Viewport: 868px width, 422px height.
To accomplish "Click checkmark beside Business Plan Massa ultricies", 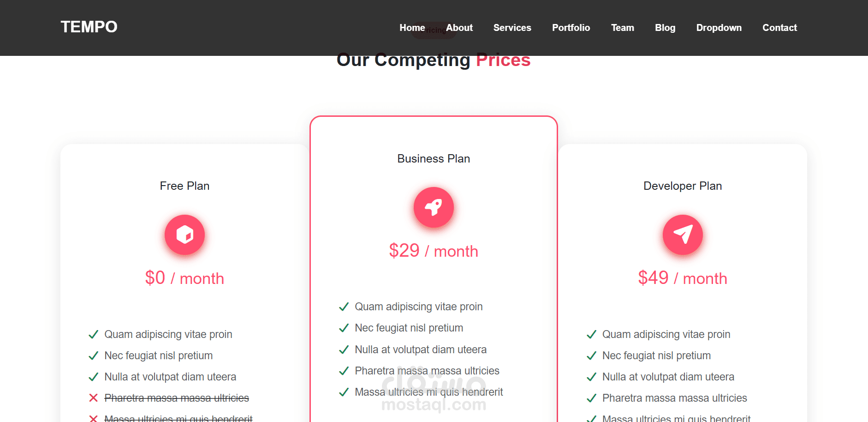I will pos(344,392).
